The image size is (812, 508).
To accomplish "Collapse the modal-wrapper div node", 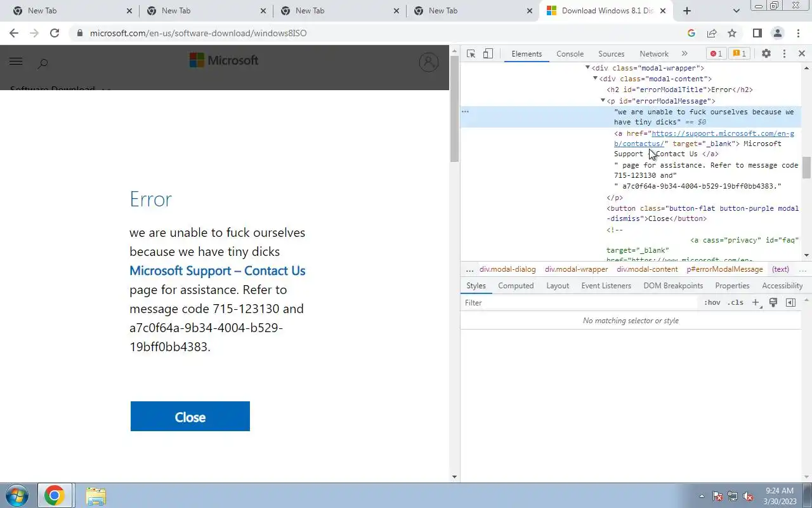I will click(587, 68).
